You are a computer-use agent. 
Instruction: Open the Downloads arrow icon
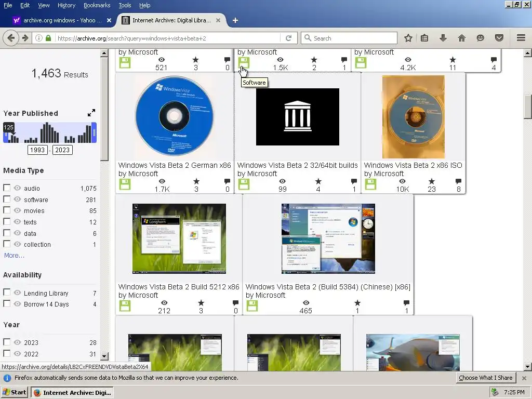pos(443,38)
